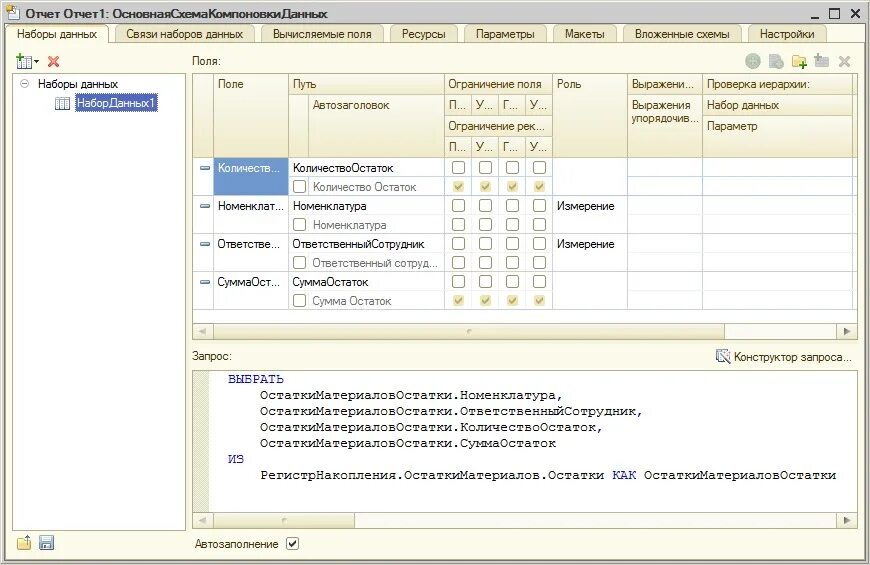870x565 pixels.
Task: Tick first field restriction checkbox for СуммаОстаток
Action: point(458,282)
